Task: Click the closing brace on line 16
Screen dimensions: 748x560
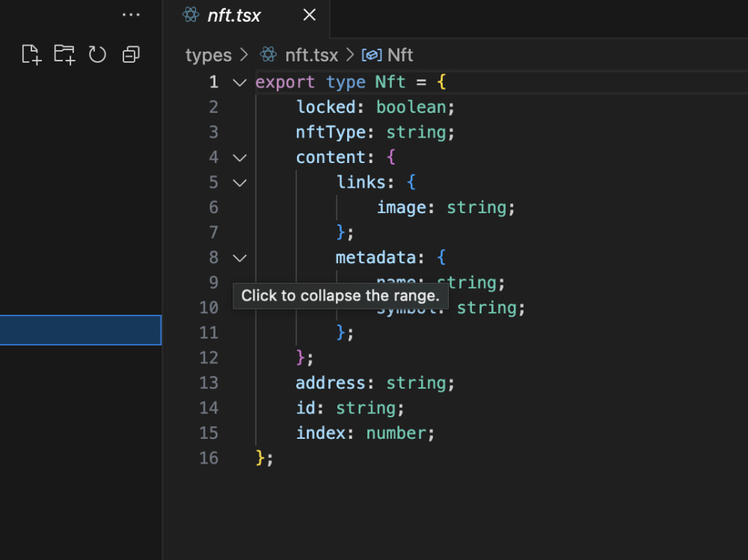Action: (260, 458)
